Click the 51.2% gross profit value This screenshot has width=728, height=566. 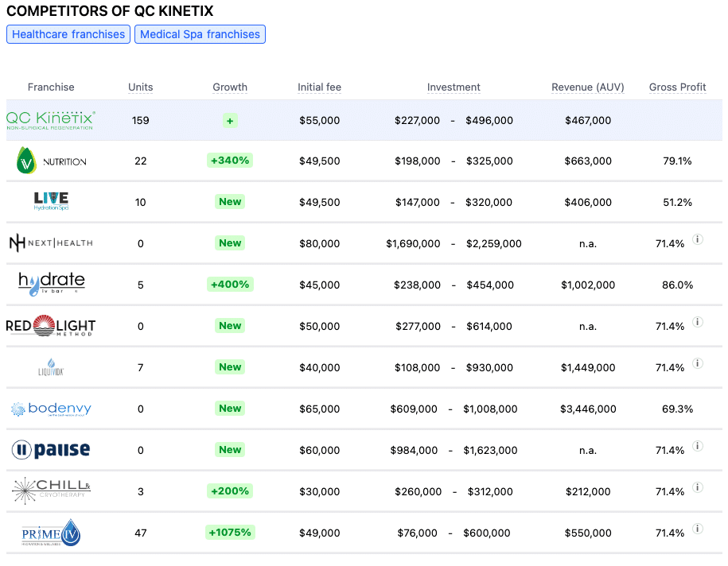point(677,202)
